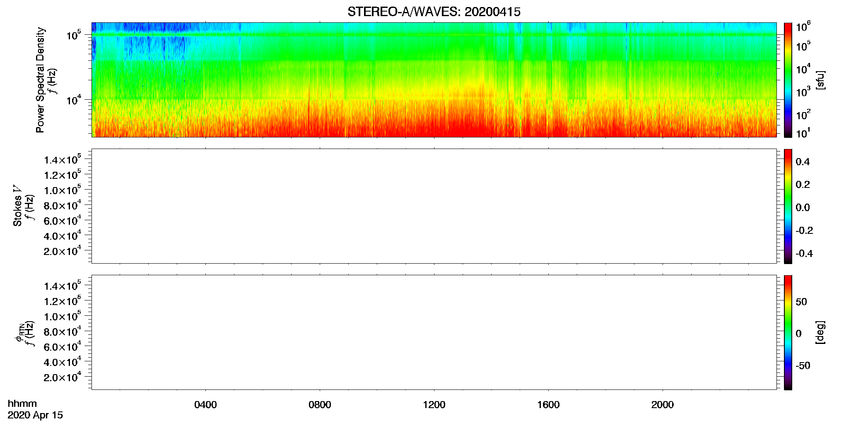Select the 1600 time axis label
Viewport: 868px width, 447px height.
pos(548,405)
